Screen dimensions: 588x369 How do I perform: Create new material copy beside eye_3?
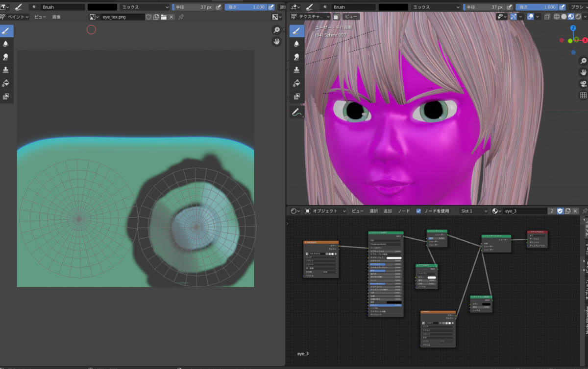(x=568, y=211)
